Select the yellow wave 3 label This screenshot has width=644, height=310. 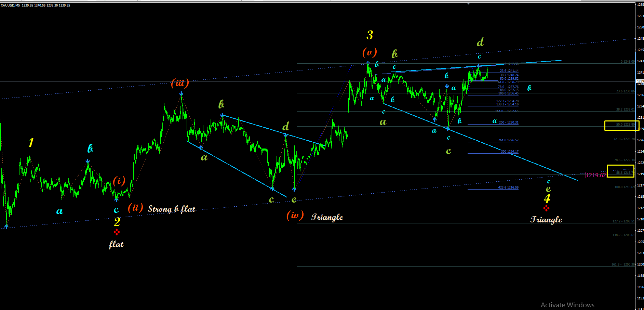[370, 35]
